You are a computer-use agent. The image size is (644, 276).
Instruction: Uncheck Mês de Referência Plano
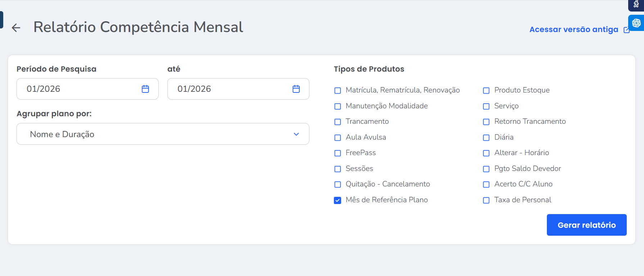337,200
